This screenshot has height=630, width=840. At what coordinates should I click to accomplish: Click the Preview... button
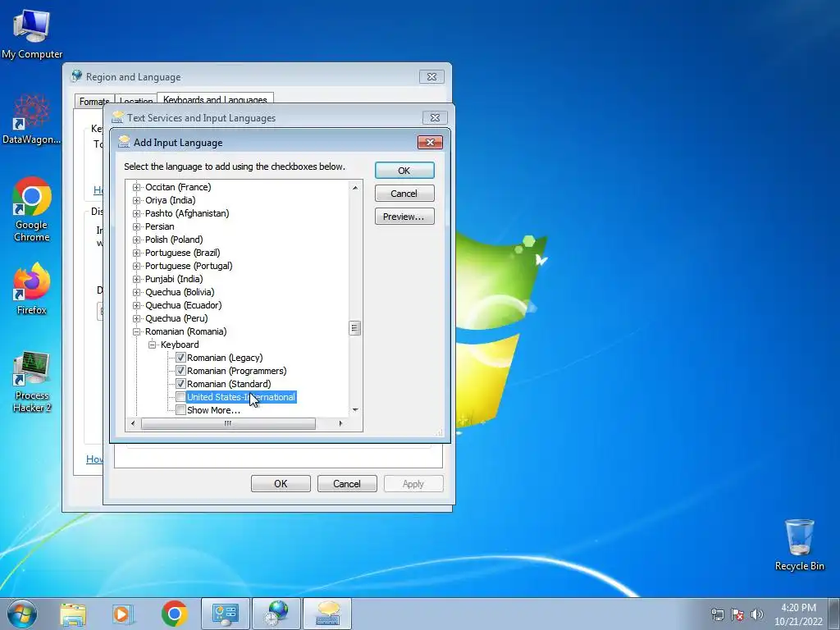click(x=404, y=217)
